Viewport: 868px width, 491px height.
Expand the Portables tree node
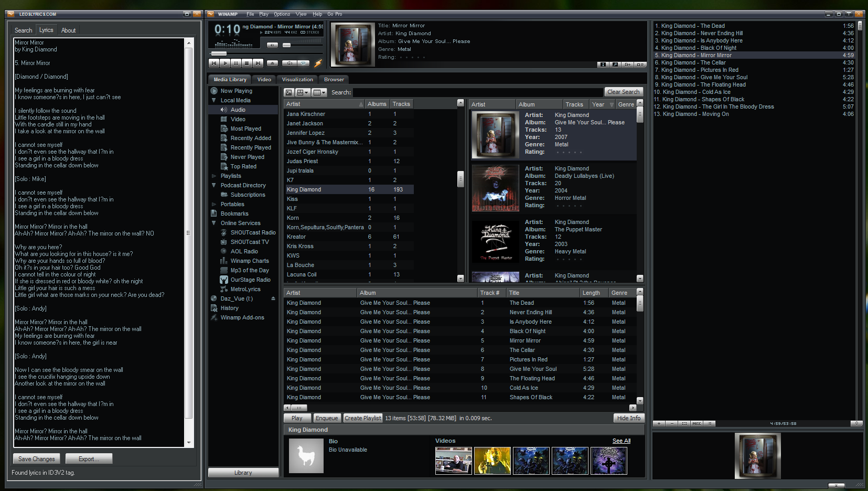point(214,204)
